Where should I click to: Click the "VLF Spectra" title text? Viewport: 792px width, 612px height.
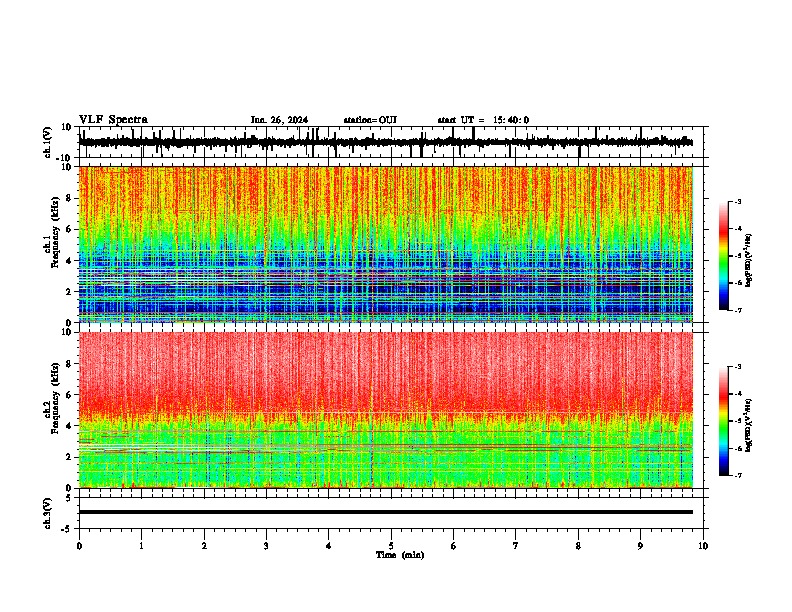113,120
